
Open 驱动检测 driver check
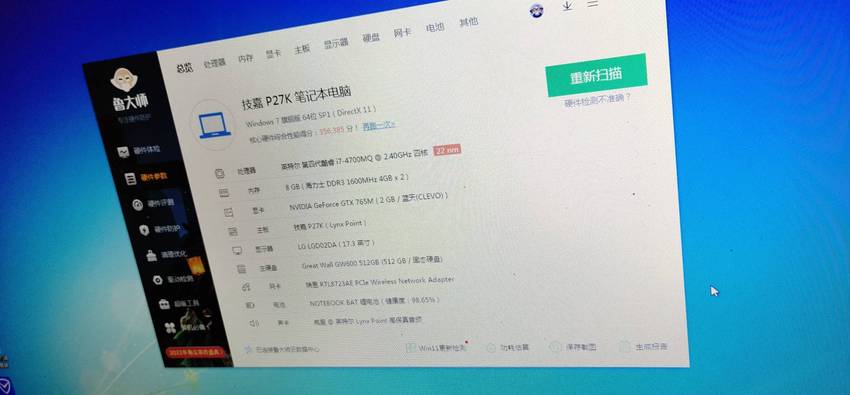tap(173, 280)
